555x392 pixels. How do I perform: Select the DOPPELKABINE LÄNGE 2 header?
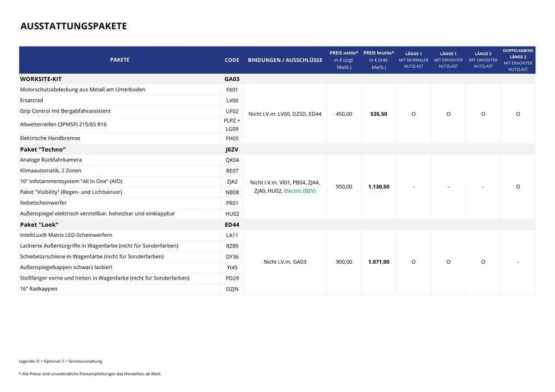coord(517,59)
